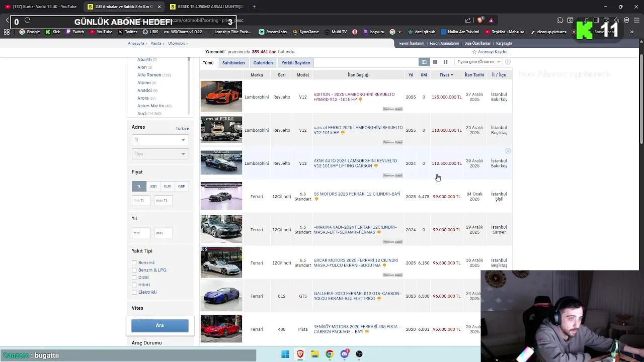
Task: Open the Google bookmark
Action: coord(30,32)
